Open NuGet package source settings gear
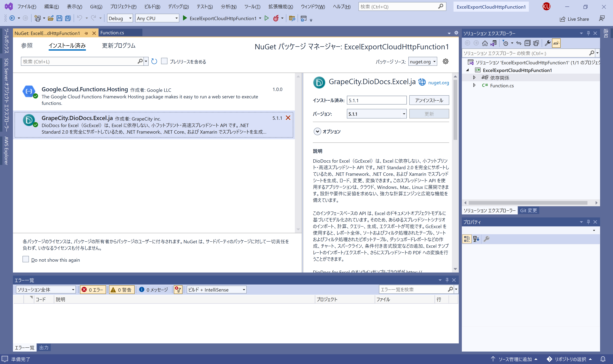 446,61
